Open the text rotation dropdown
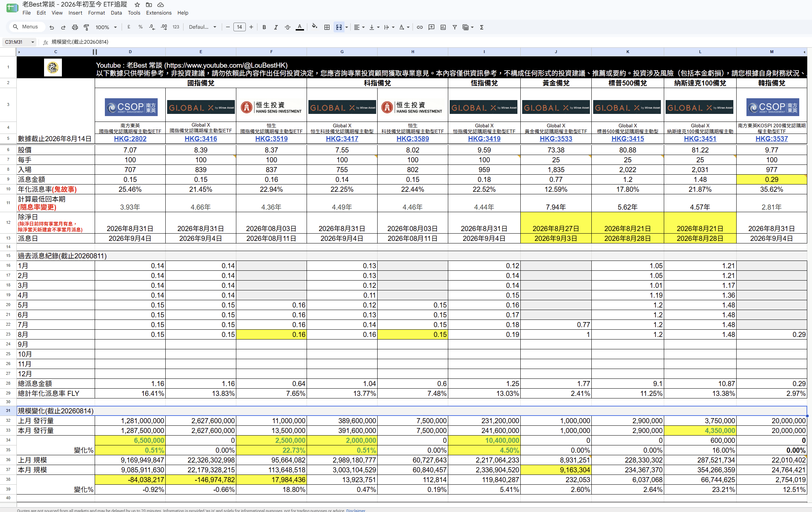This screenshot has height=512, width=812. pos(404,27)
